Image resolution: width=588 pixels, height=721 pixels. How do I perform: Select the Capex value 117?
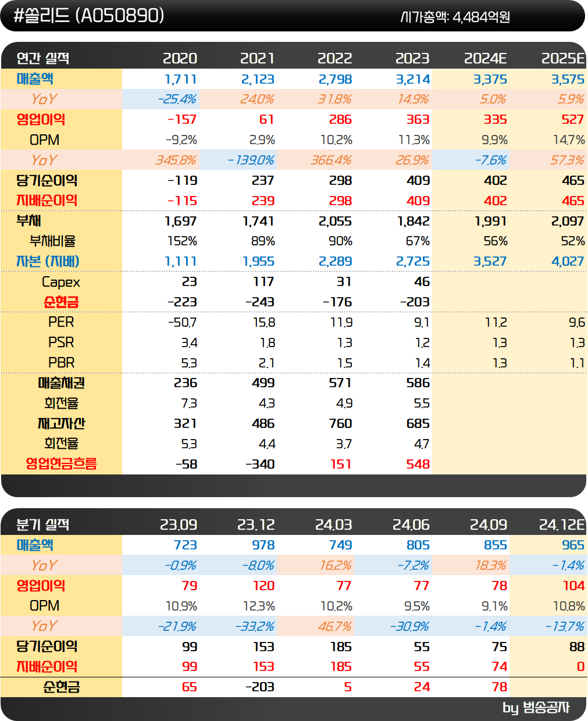(263, 282)
